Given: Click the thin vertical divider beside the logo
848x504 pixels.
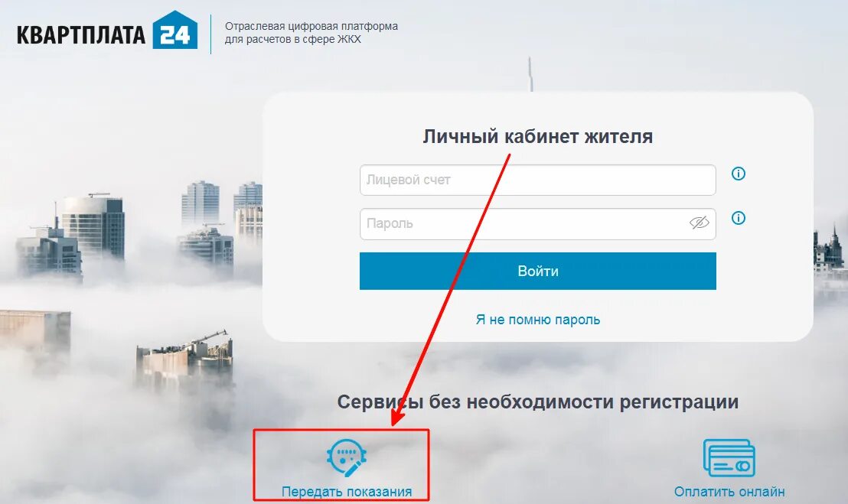Looking at the screenshot, I should [210, 34].
